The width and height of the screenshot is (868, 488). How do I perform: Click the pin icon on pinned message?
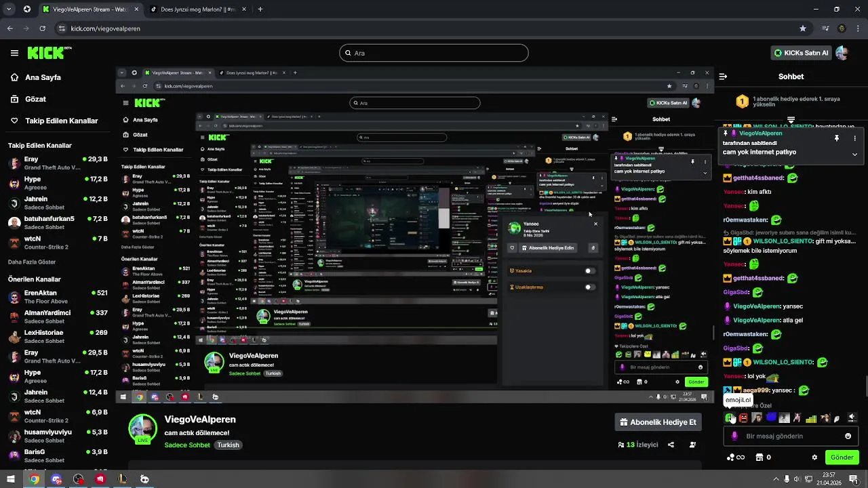tap(837, 138)
